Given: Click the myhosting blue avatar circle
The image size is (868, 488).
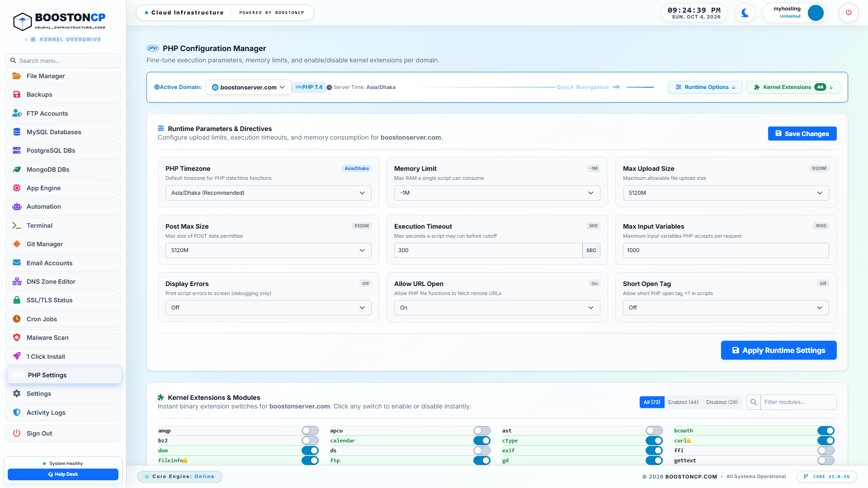Looking at the screenshot, I should [x=816, y=13].
